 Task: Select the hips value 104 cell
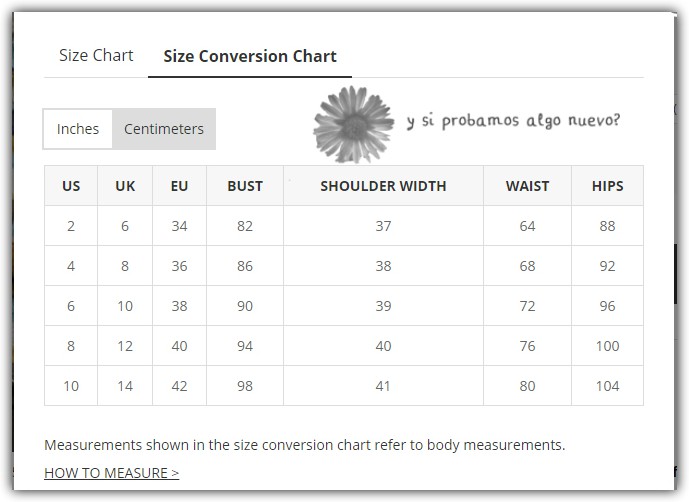(x=607, y=386)
